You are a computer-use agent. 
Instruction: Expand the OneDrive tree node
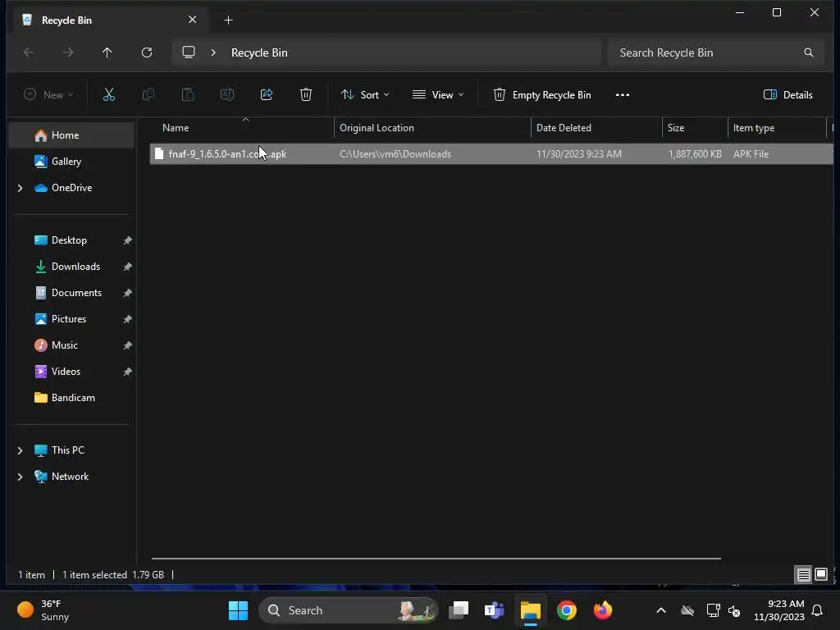[x=20, y=188]
